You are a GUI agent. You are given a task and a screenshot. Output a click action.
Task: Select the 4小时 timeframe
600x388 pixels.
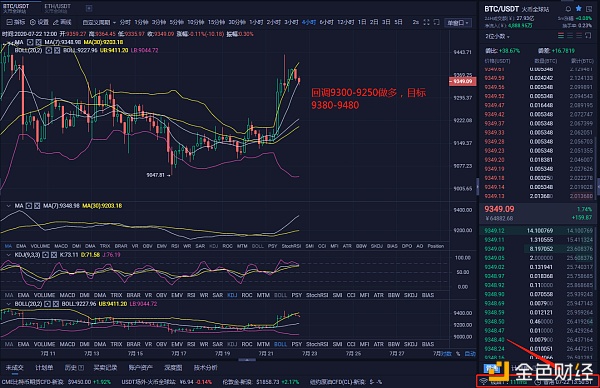(x=309, y=23)
